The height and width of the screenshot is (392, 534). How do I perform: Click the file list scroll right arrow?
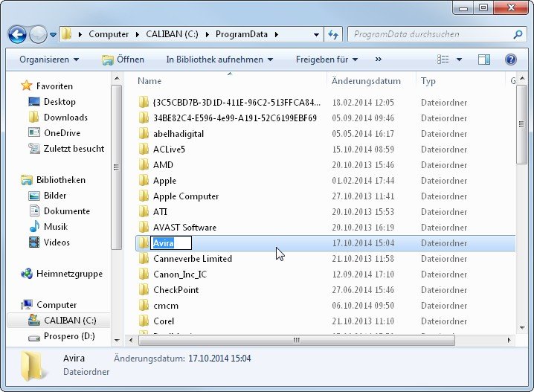coord(509,340)
